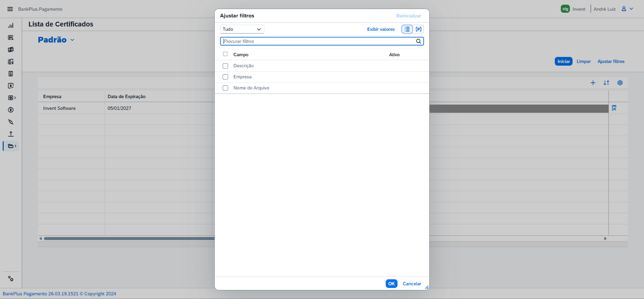Select the Invent Software cell
The height and width of the screenshot is (299, 644).
tap(71, 108)
